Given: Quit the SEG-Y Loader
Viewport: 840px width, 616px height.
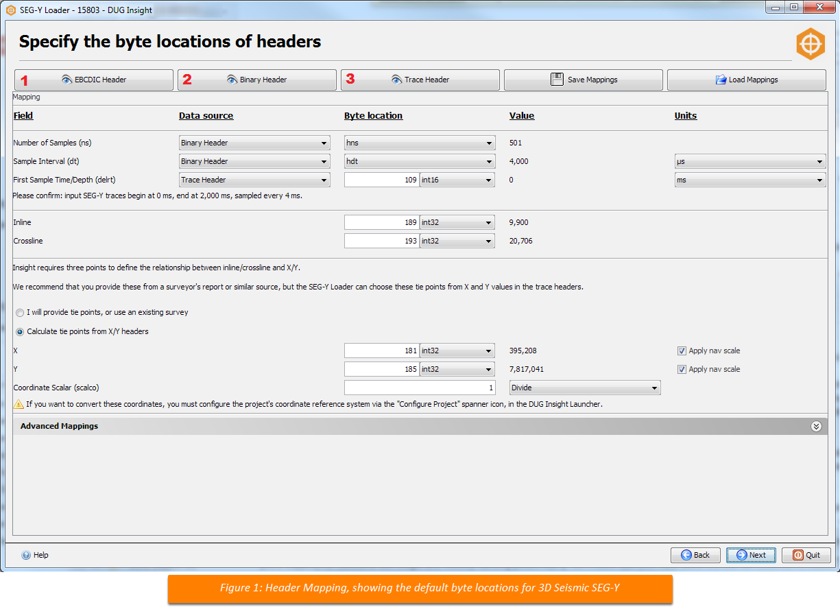Looking at the screenshot, I should tap(806, 555).
